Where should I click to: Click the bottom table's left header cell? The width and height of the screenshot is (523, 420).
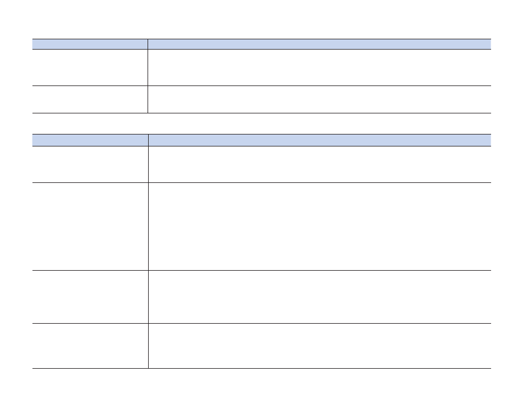[89, 140]
